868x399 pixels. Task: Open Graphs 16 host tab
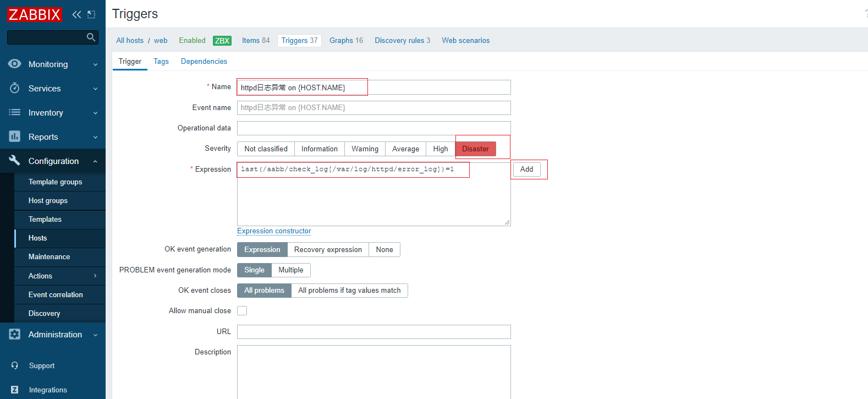346,41
